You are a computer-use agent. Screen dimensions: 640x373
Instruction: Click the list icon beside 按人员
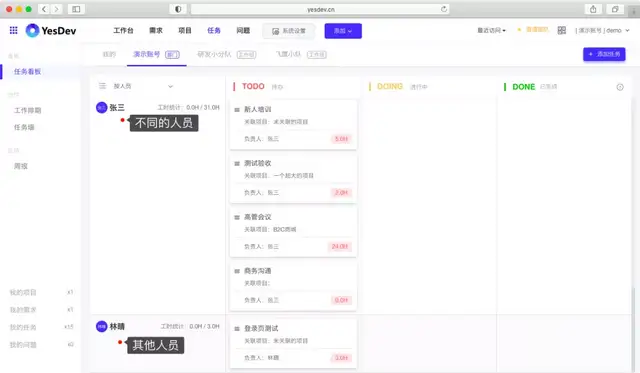click(x=102, y=86)
